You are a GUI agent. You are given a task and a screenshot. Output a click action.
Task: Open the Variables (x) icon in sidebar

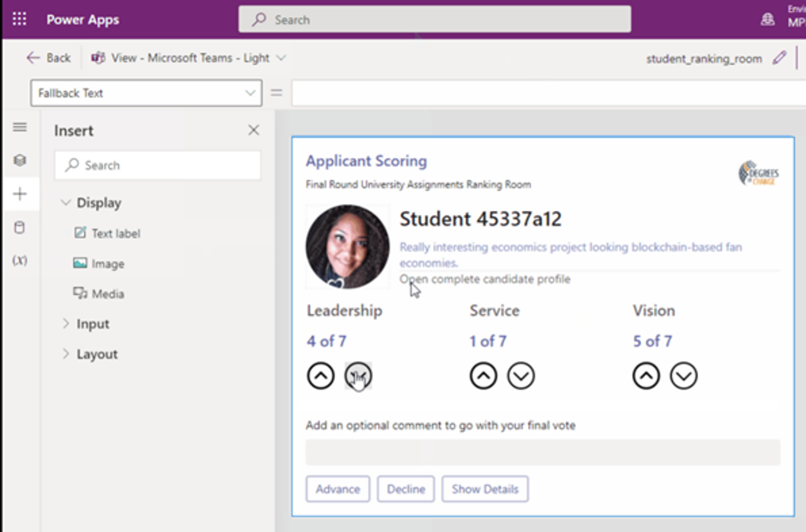20,261
